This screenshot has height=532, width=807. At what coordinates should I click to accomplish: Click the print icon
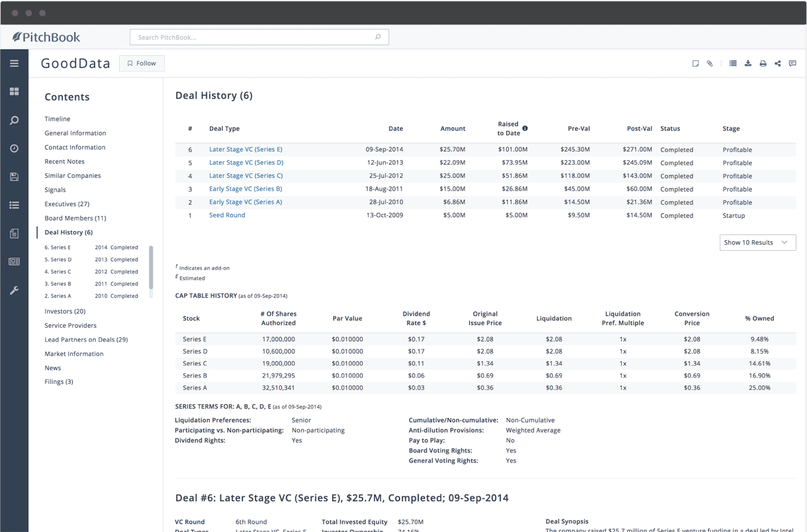763,63
